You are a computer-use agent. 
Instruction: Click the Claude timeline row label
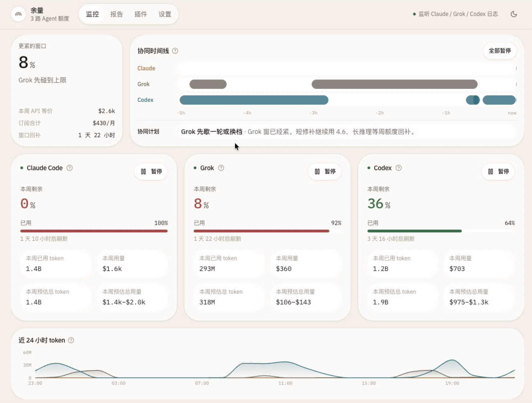(146, 68)
